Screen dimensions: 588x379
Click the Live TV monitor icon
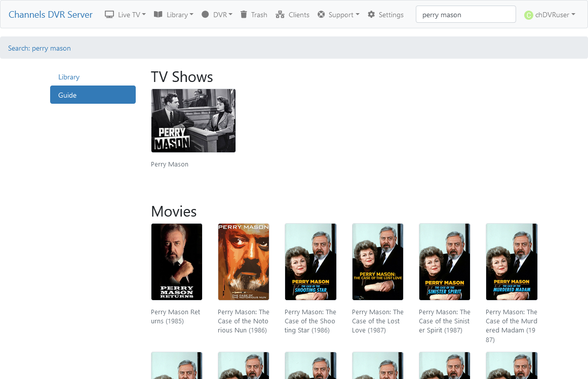[109, 15]
